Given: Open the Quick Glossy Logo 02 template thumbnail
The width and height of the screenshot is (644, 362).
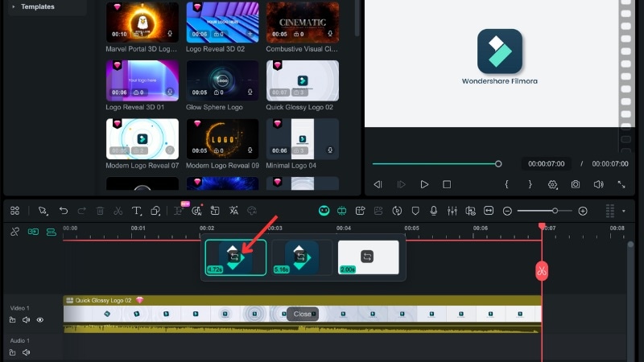Looking at the screenshot, I should [303, 80].
